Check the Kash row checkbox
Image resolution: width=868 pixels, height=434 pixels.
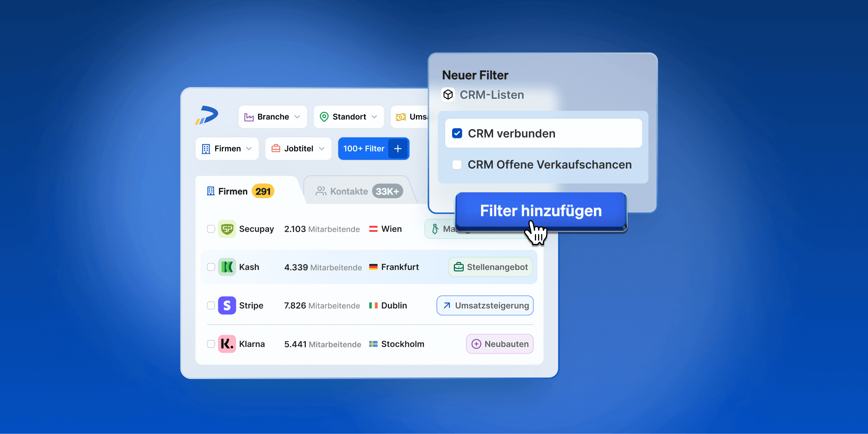[211, 267]
